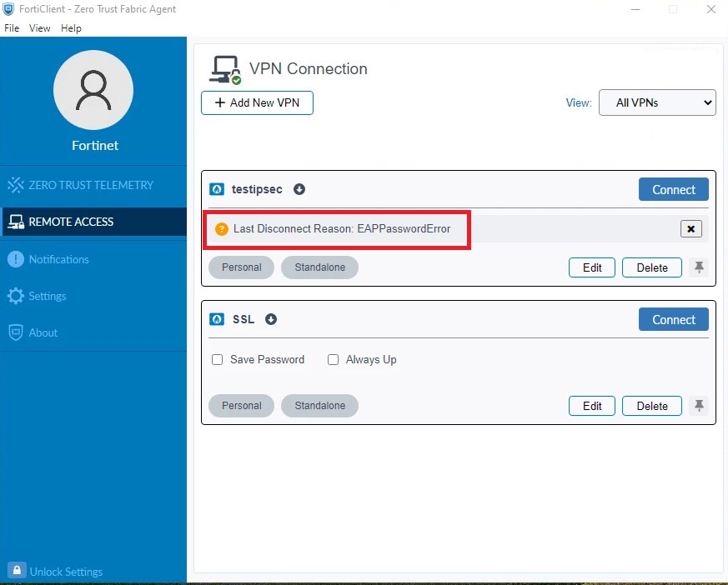Click Standalone tag under SSL
The image size is (728, 585).
click(320, 406)
